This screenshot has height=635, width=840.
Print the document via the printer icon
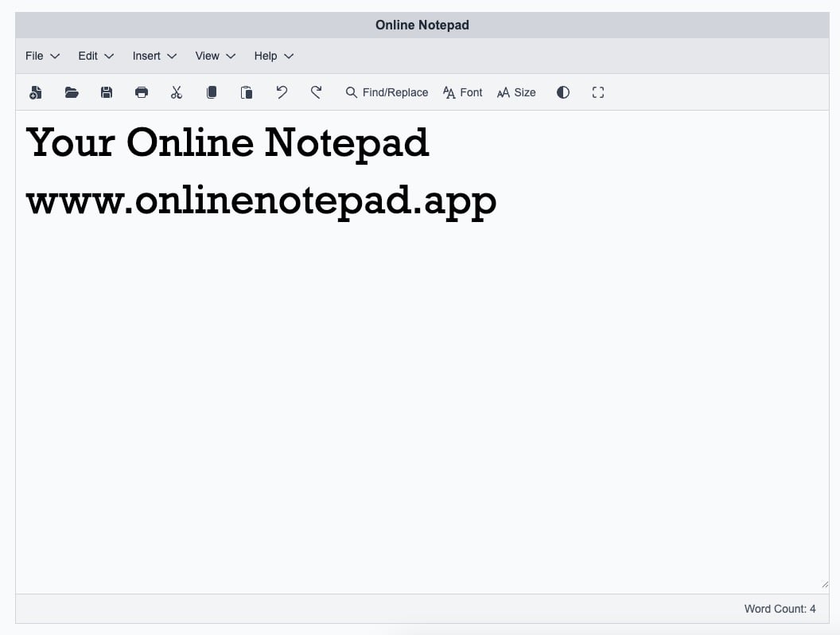142,92
